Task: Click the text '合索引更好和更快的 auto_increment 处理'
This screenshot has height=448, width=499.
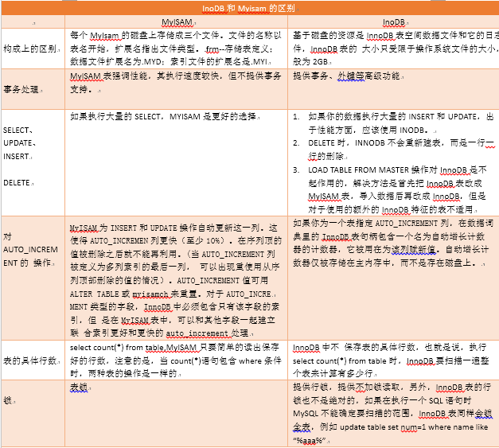Action: [x=166, y=333]
